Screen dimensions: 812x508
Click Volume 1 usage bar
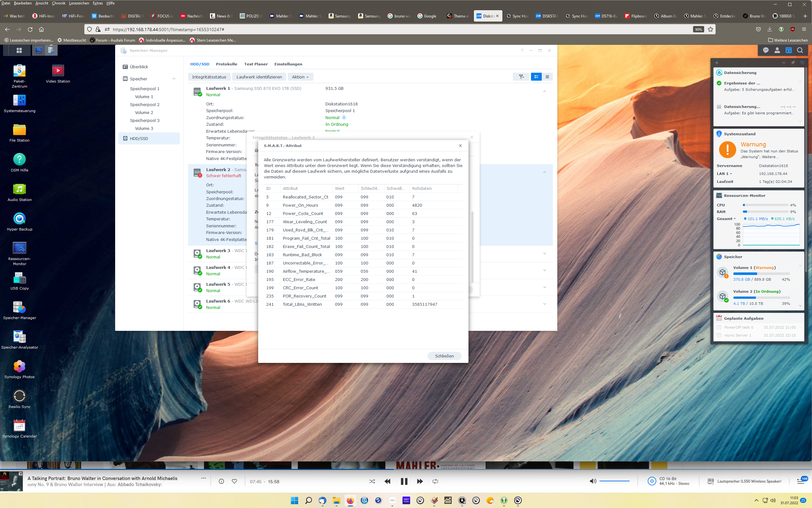[x=761, y=273]
